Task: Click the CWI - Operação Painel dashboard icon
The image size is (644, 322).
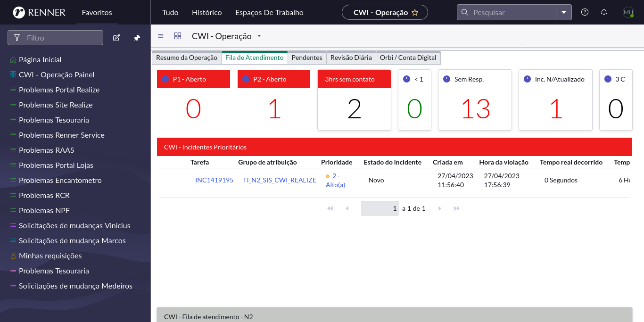Action: tap(13, 74)
